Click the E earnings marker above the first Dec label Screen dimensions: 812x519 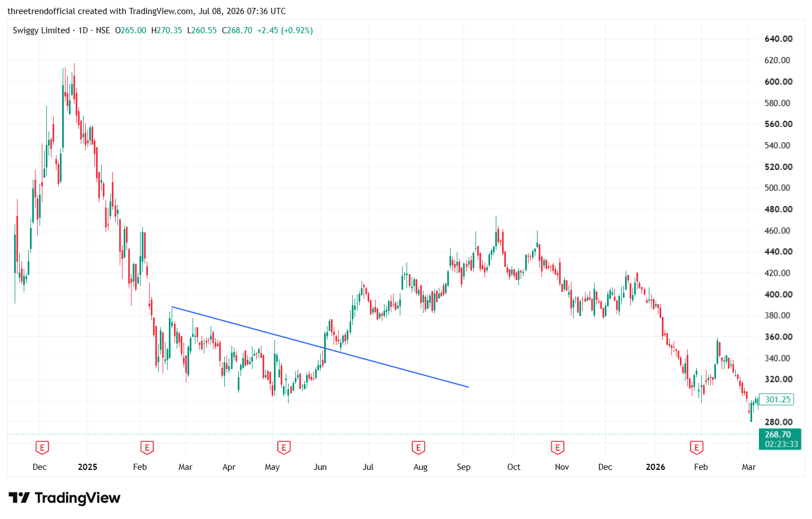pos(42,448)
